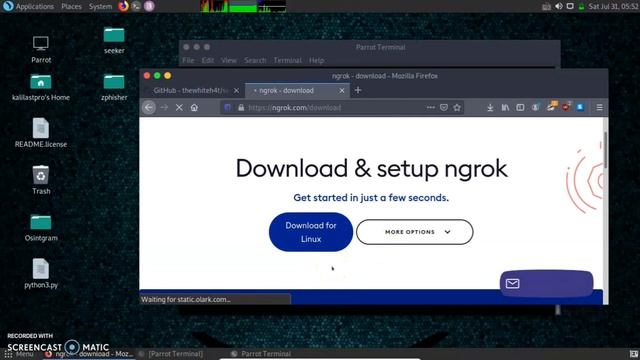Open new tab with plus button
The height and width of the screenshot is (360, 640).
[358, 90]
